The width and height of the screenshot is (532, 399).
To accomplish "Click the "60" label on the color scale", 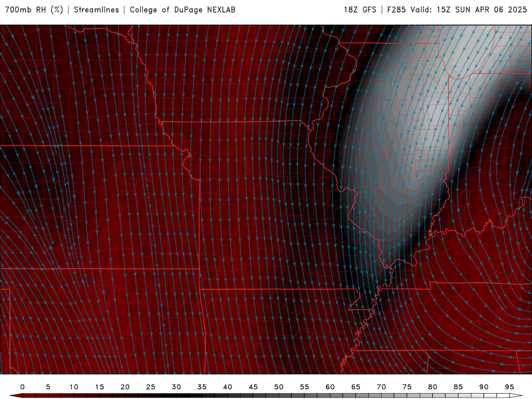I will [330, 387].
